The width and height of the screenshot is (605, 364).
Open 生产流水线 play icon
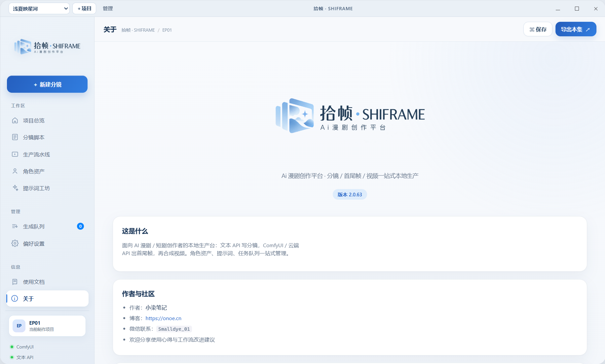15,154
